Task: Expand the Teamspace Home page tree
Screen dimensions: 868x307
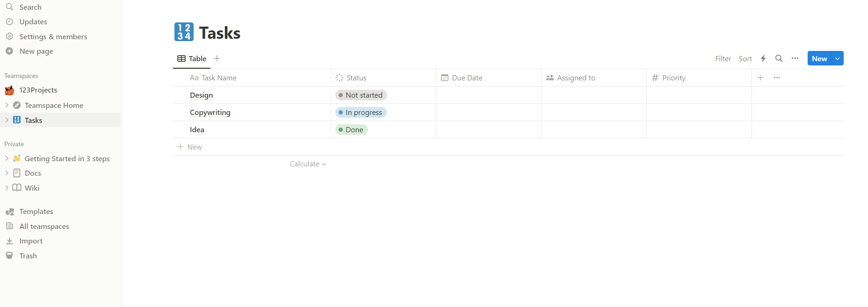Action: click(x=7, y=105)
